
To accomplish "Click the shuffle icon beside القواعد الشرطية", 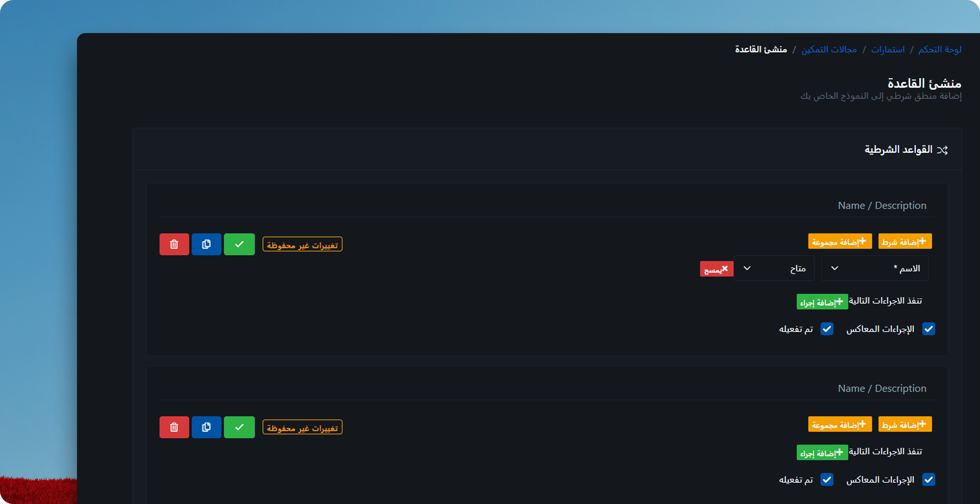I will pos(942,150).
